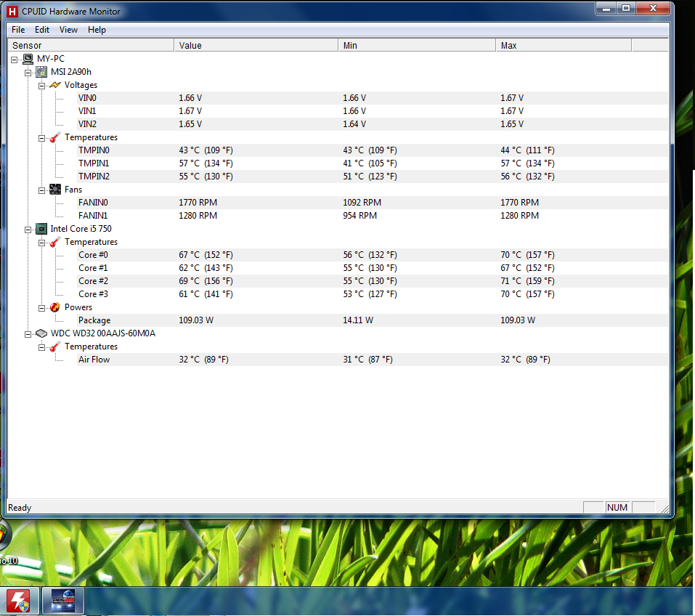Click the Voltages lightning icon

coord(55,85)
